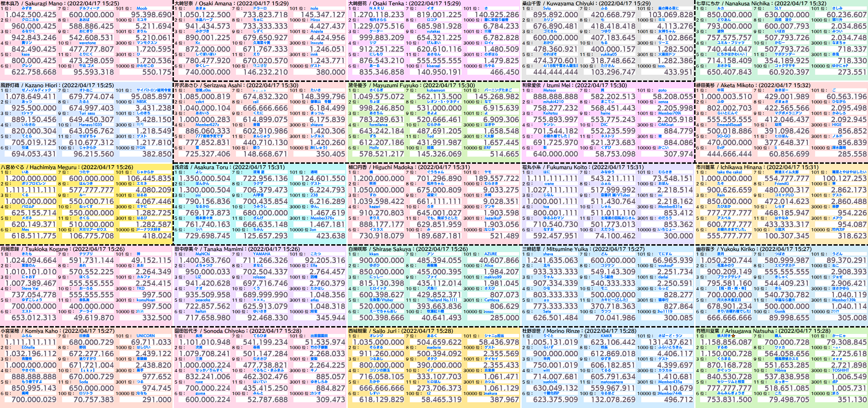Click the Osaki Amana panel title
868x408 pixels.
tap(231, 3)
